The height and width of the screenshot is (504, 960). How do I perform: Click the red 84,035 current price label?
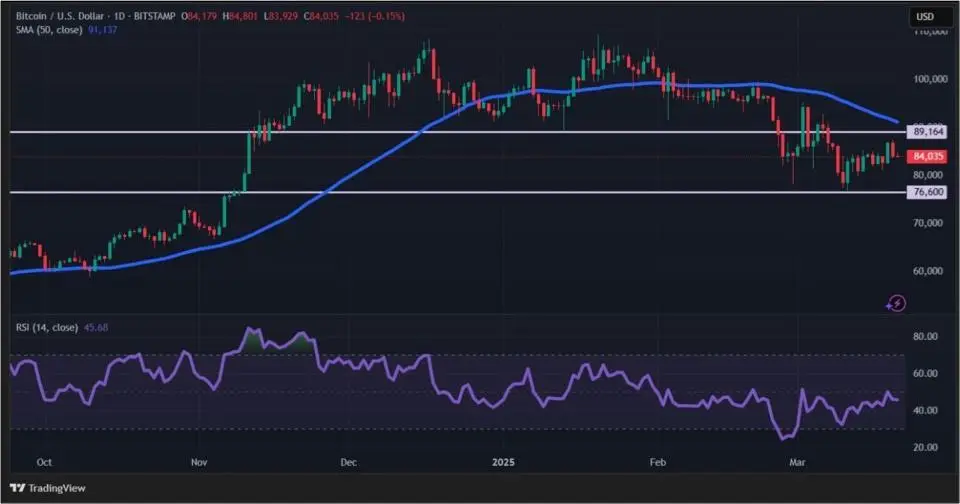(x=928, y=156)
